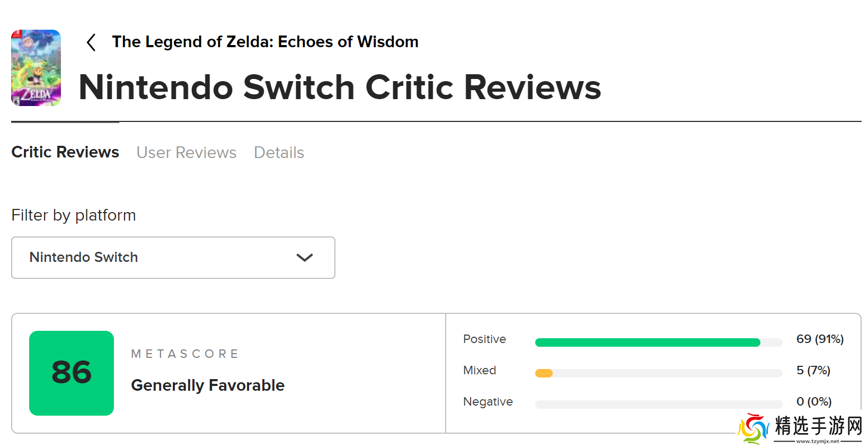Open The Legend of Zelda: Echoes of Wisdom link

(x=265, y=42)
